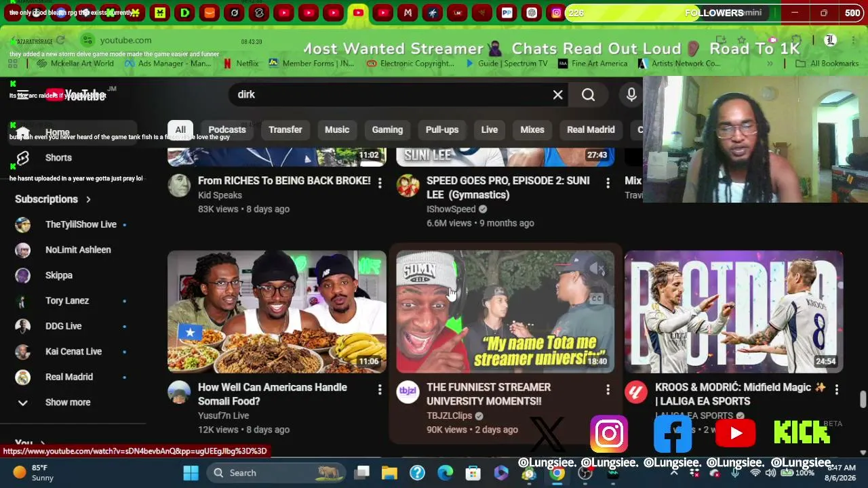868x488 pixels.
Task: Select the Podcasts filter chip
Action: coord(227,129)
